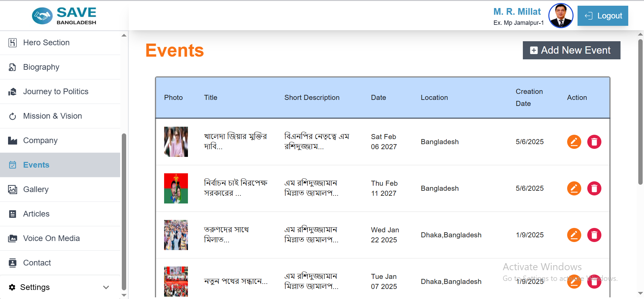Click the Contact card icon
644x299 pixels.
coord(12,263)
